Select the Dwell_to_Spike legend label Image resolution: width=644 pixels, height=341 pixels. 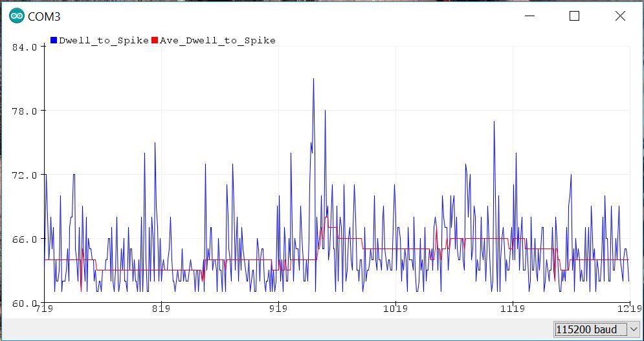coord(104,40)
